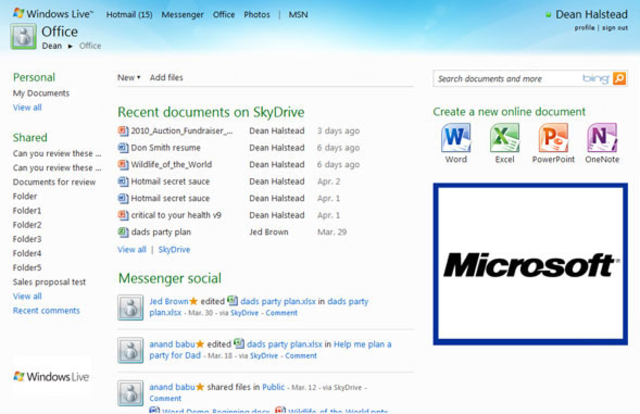Open the New dropdown menu
The height and width of the screenshot is (414, 640).
[x=129, y=78]
